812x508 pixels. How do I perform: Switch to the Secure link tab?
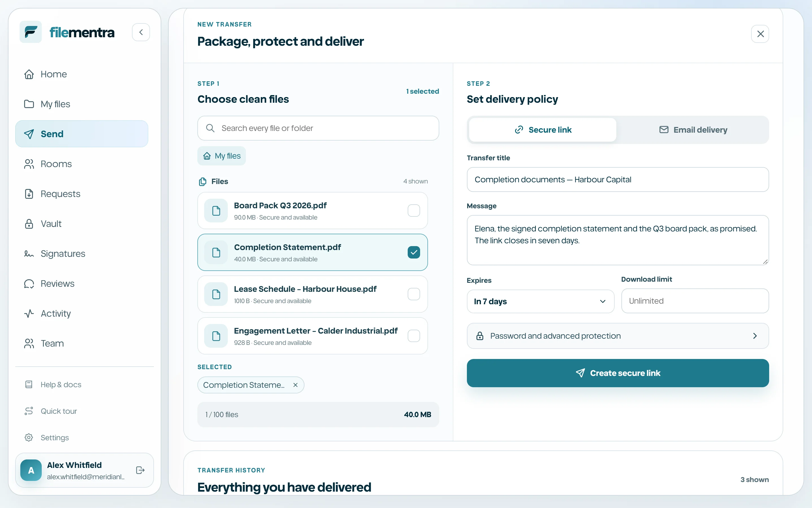tap(542, 130)
